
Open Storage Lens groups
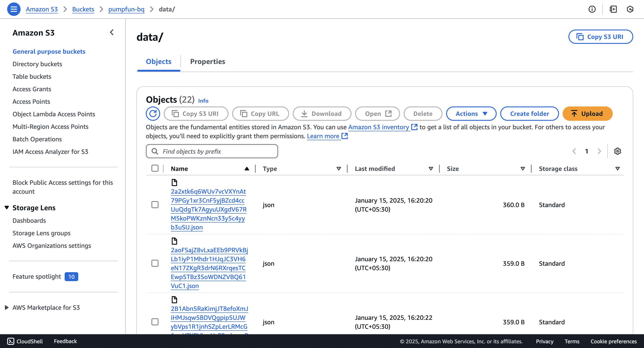tap(42, 233)
